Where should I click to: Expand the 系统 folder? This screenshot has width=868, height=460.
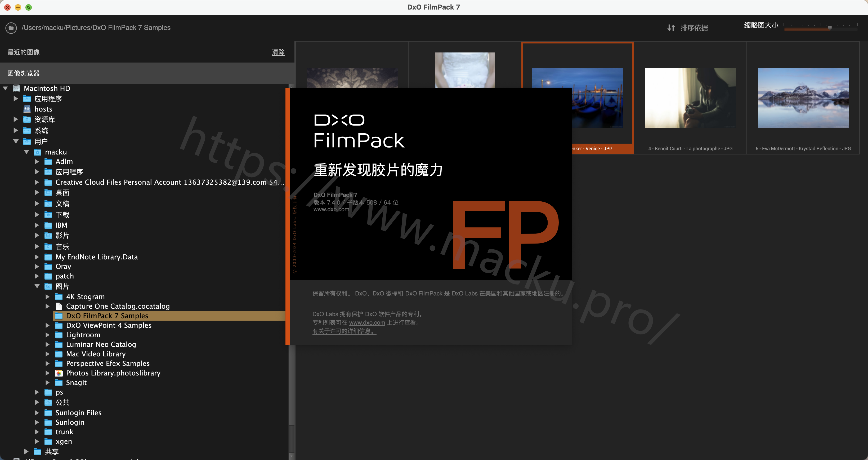tap(16, 130)
